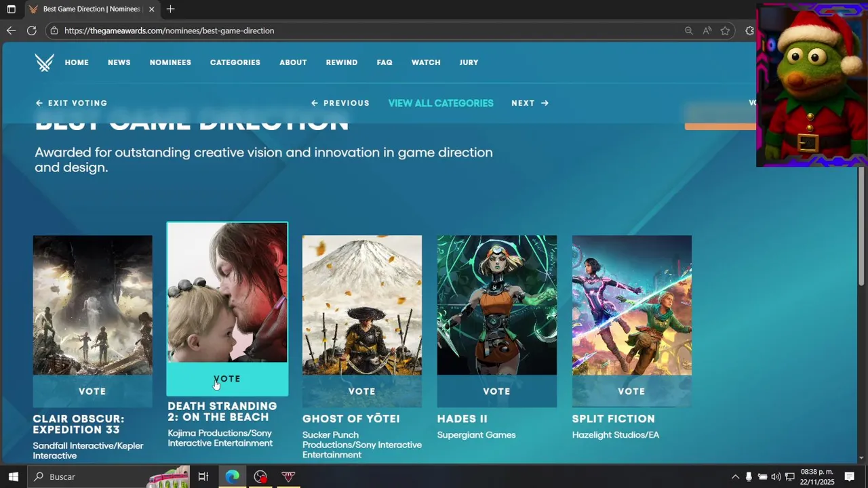Click The Game Awards logo icon
This screenshot has width=868, height=488.
pos(45,62)
